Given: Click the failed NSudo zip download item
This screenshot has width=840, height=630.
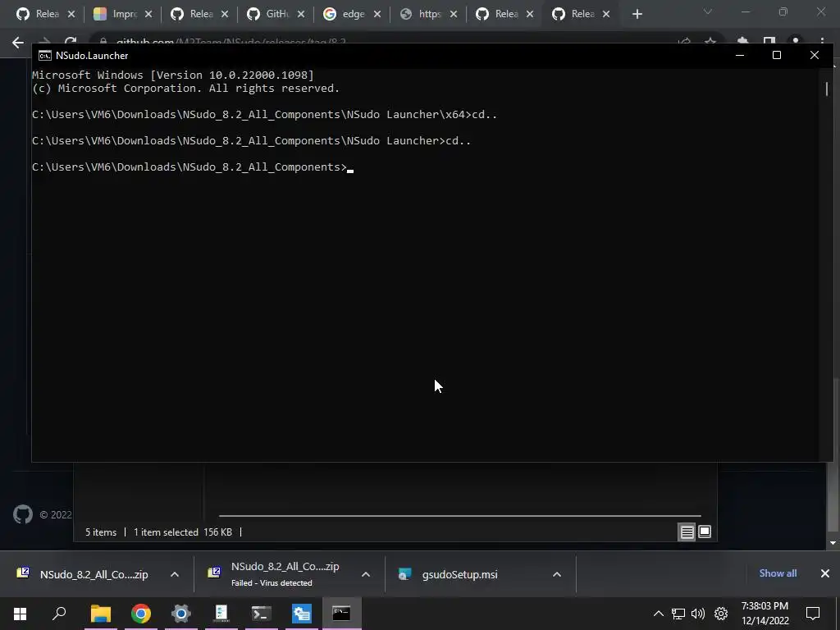Looking at the screenshot, I should point(276,574).
